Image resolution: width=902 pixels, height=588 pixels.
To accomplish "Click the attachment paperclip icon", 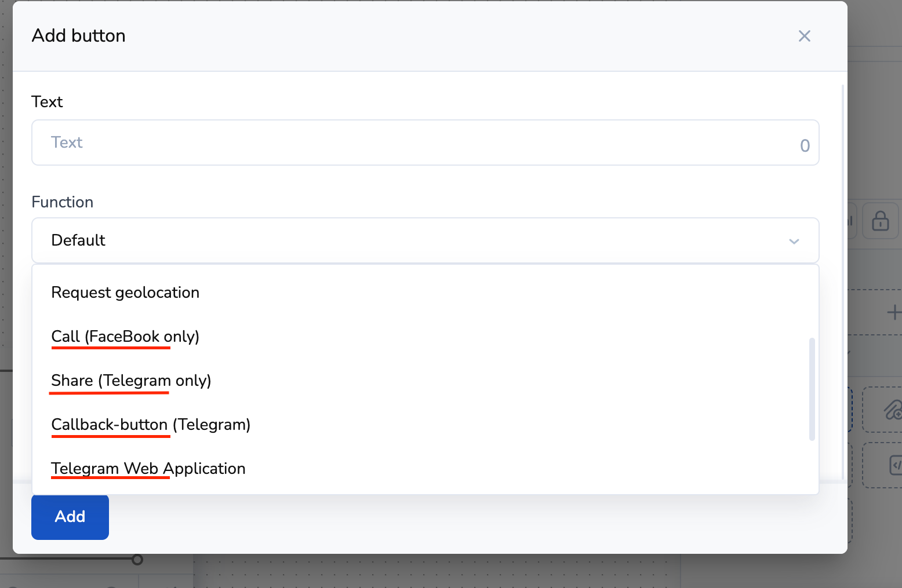I will click(x=892, y=410).
